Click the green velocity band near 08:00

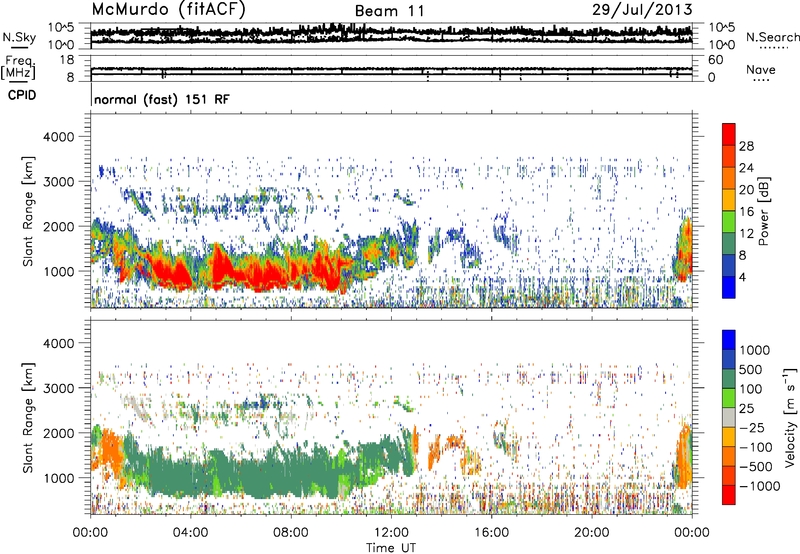291,474
